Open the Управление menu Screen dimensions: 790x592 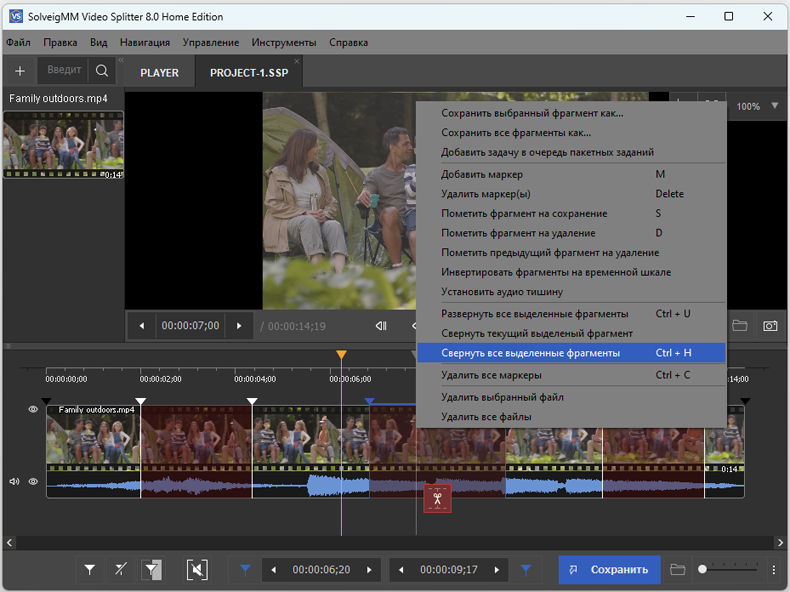pos(211,42)
